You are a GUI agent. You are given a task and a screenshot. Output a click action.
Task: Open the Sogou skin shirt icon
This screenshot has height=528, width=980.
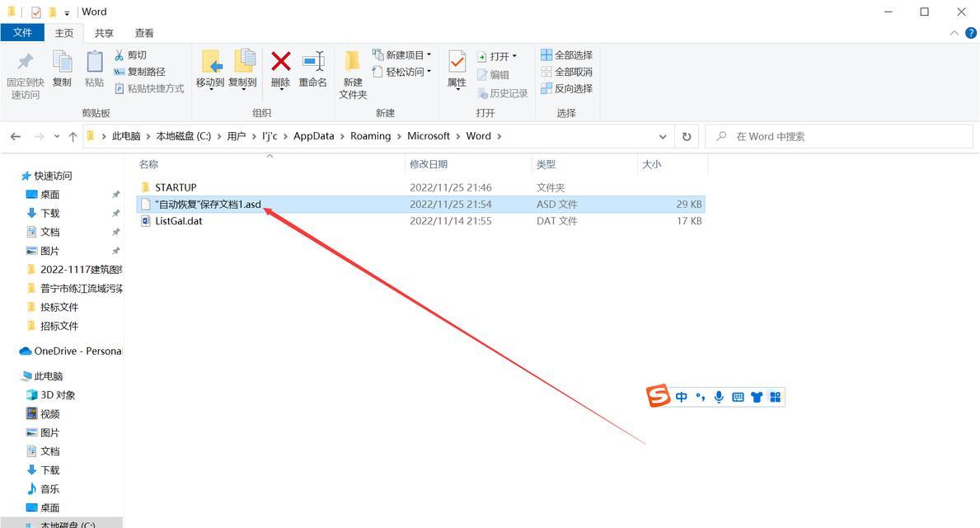[757, 397]
